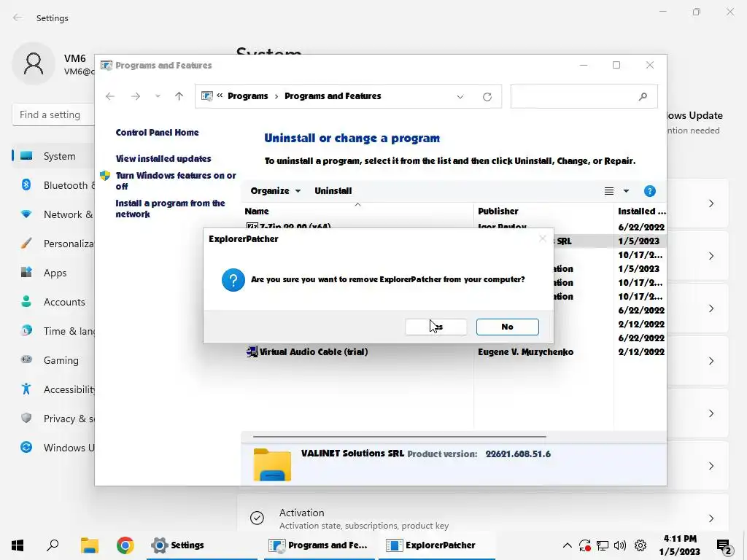Open the Organize dropdown menu

pyautogui.click(x=275, y=191)
